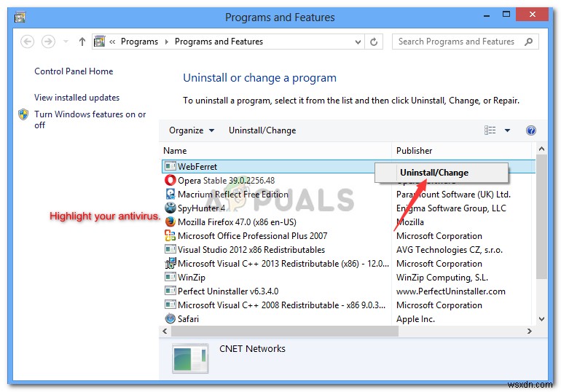Click the WinZip program icon
Viewport: 561px width, 392px height.
[170, 277]
